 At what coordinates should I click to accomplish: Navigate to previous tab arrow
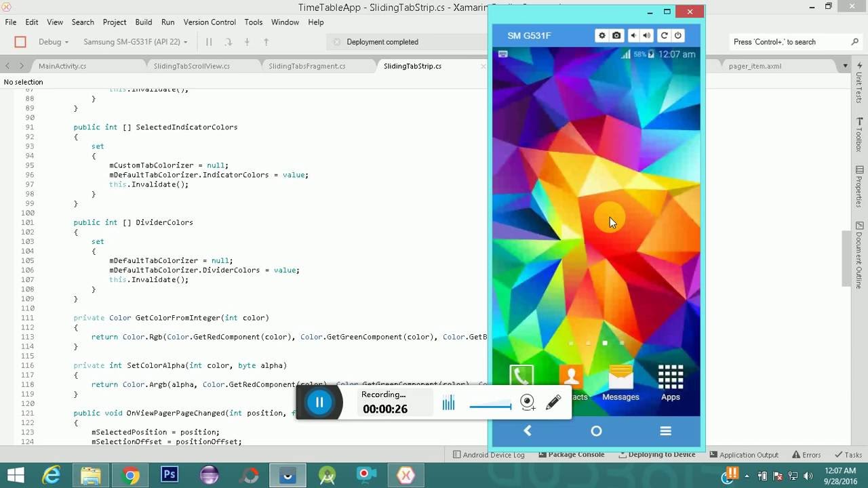click(x=7, y=66)
